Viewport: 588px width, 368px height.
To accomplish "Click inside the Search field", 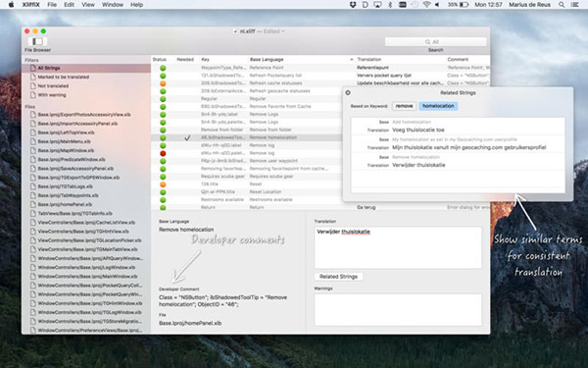I will click(435, 41).
